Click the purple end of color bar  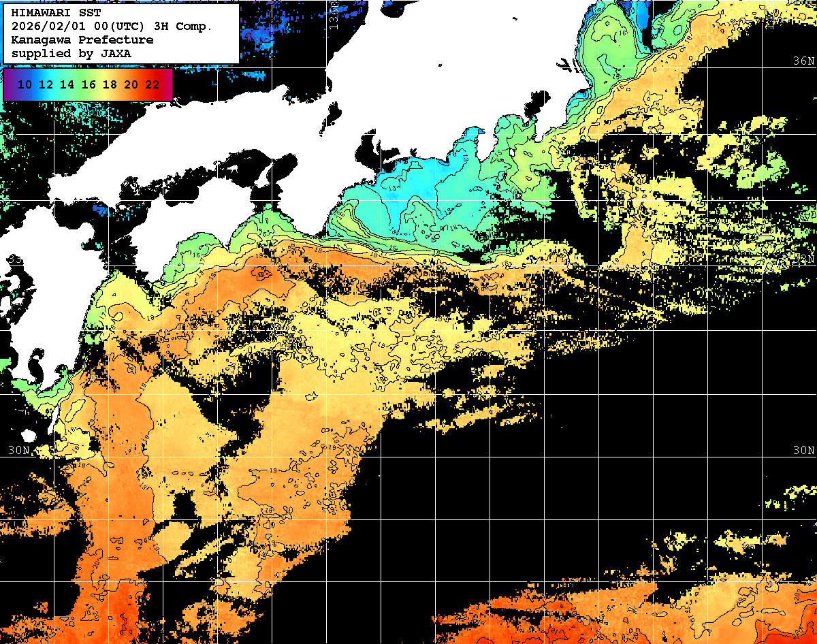pos(8,84)
